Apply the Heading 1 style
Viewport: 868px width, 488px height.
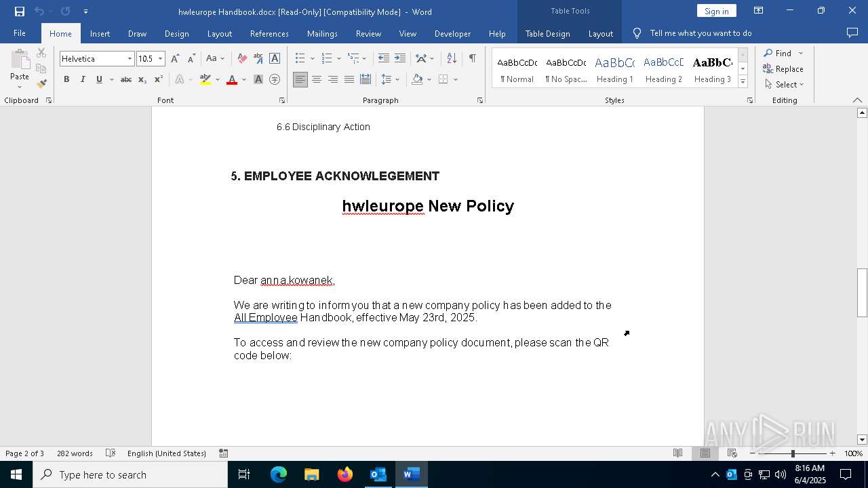tap(615, 68)
